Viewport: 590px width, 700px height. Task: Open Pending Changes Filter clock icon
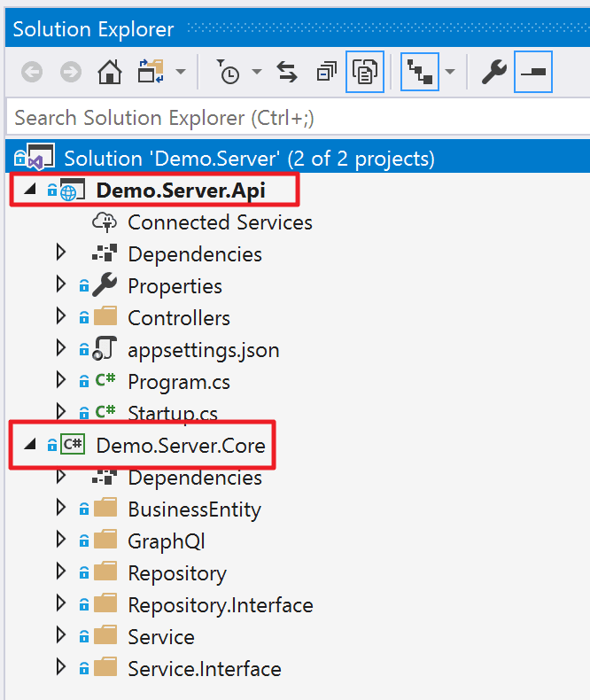coord(229,72)
